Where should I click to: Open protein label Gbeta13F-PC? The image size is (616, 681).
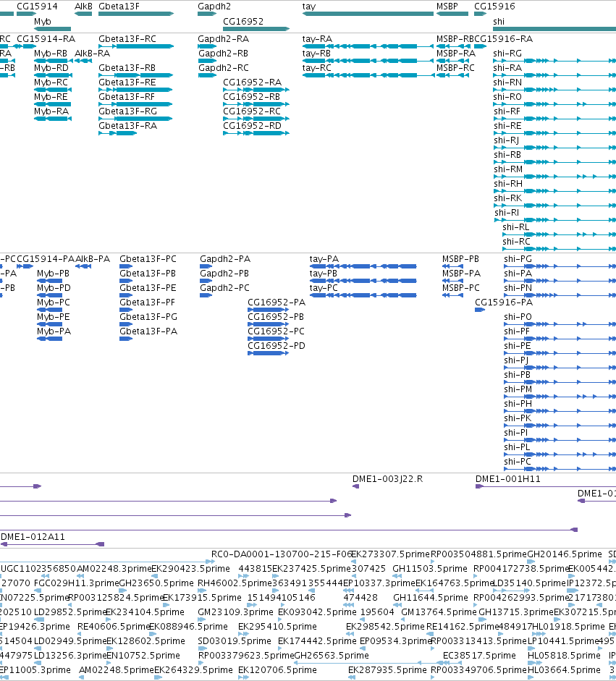click(148, 259)
